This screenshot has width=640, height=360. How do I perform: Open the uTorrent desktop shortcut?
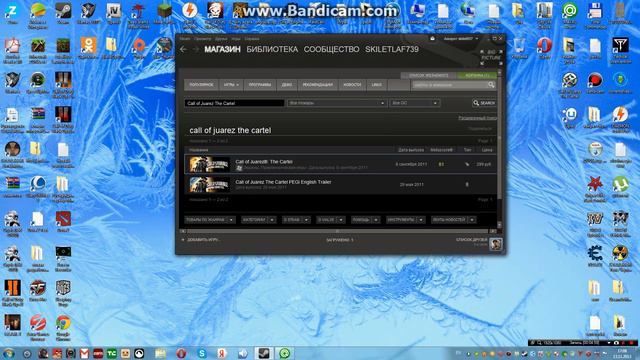(620, 187)
